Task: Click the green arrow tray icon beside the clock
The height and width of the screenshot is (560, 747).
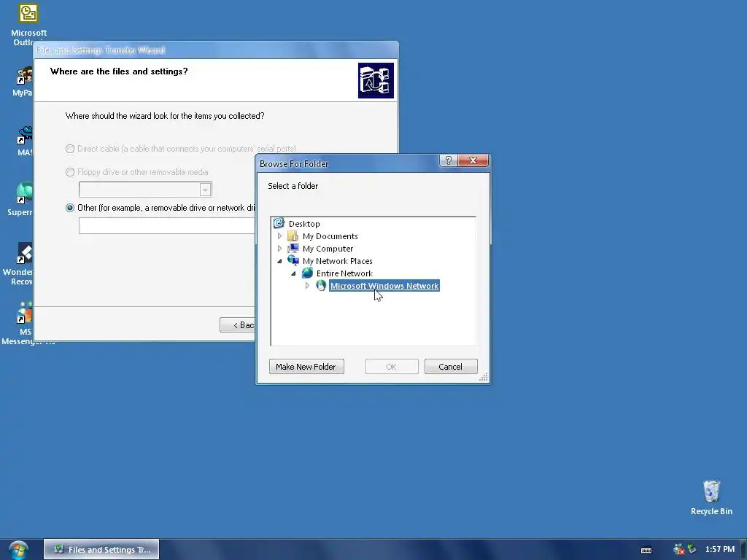Action: tap(692, 549)
